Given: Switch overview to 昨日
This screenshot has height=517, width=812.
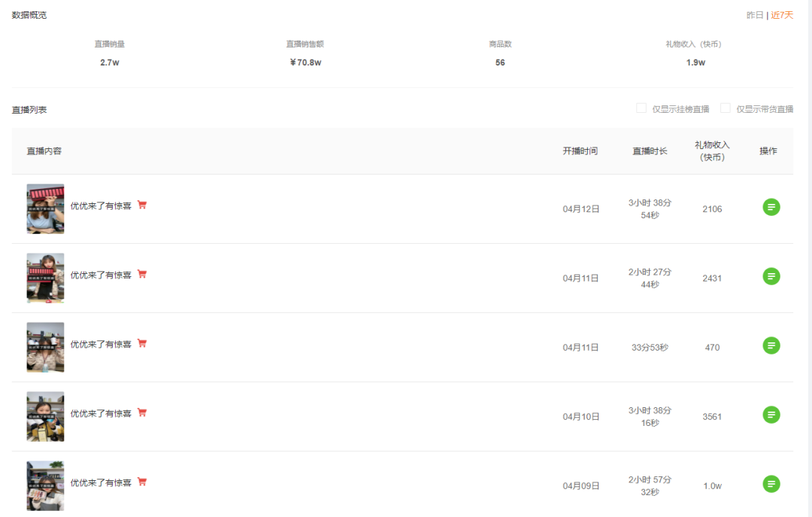Looking at the screenshot, I should tap(755, 15).
